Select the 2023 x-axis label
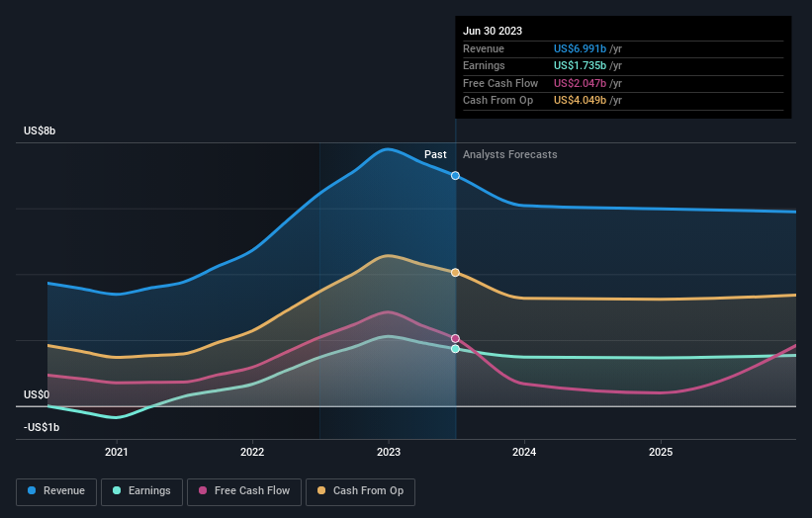 click(389, 453)
